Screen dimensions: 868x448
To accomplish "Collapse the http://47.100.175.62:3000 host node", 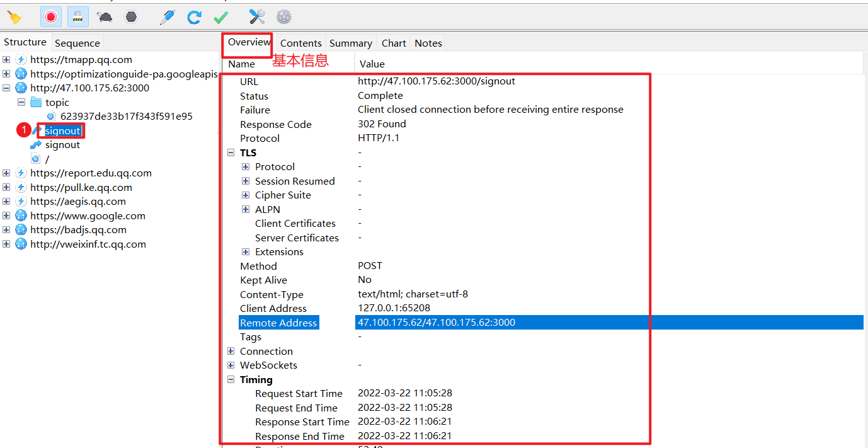I will [6, 88].
